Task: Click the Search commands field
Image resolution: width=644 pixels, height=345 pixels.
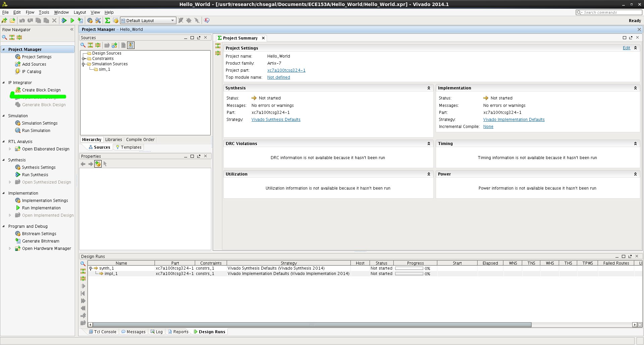Action: click(x=609, y=12)
